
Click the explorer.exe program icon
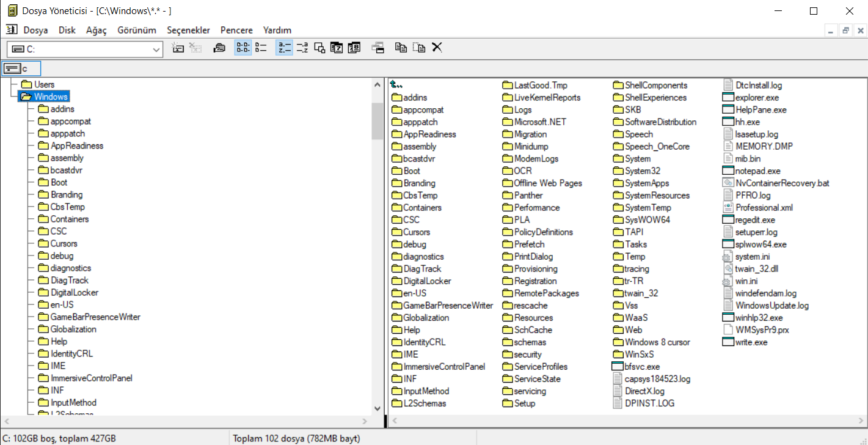(x=728, y=97)
